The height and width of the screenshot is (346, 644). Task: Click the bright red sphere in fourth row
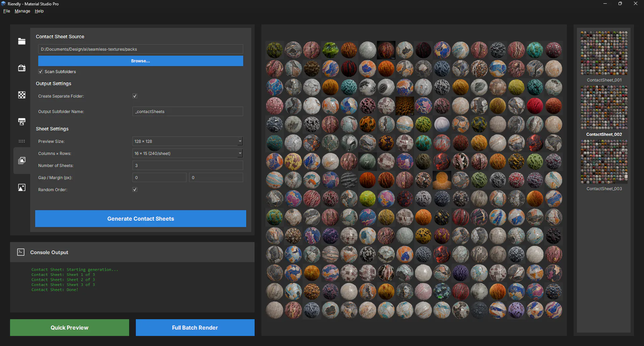pyautogui.click(x=535, y=106)
